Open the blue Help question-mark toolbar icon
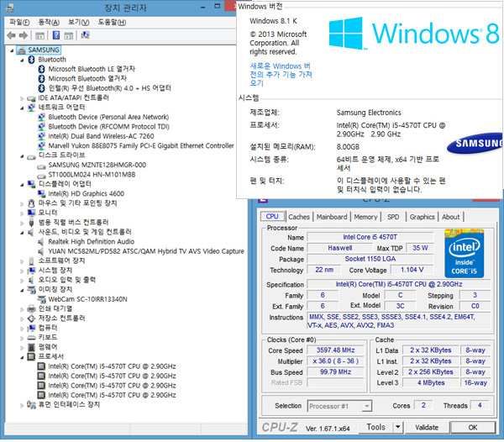 56,35
